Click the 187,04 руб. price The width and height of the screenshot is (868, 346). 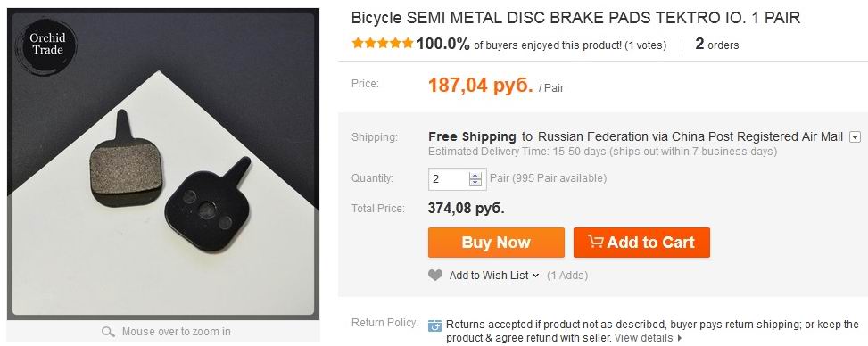pos(481,86)
